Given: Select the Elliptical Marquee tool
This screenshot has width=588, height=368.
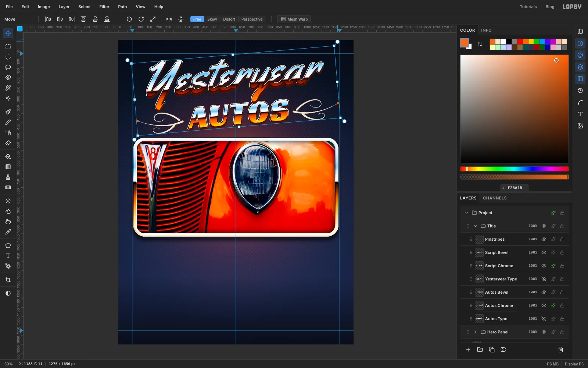Looking at the screenshot, I should (x=8, y=57).
